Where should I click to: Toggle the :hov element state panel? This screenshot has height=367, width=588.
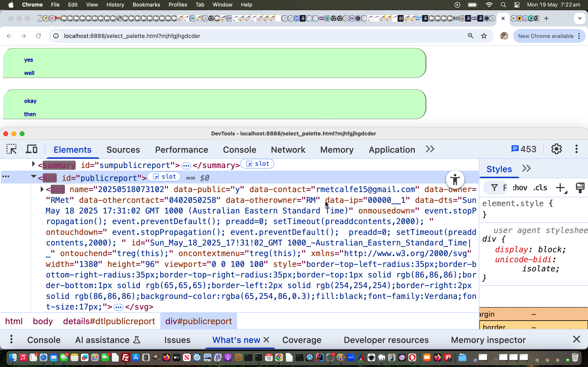[x=520, y=188]
